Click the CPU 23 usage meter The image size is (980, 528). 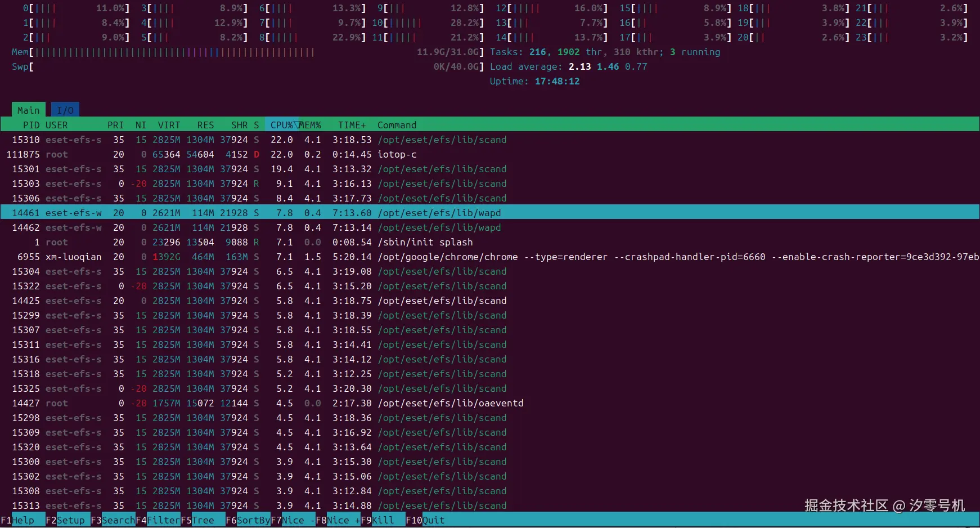point(911,37)
